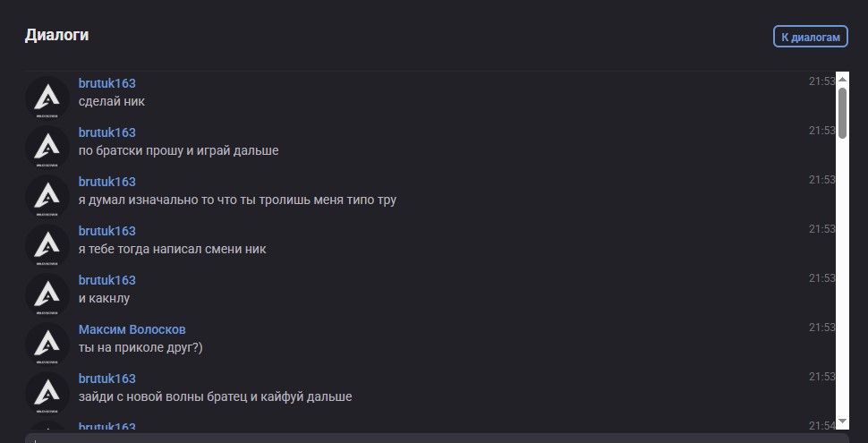Open brutuk163 name above "и какнлу"
The image size is (868, 443).
pyautogui.click(x=106, y=280)
